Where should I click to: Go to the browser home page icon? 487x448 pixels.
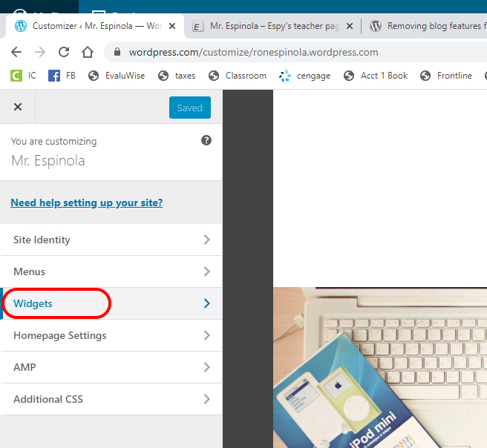click(x=88, y=53)
